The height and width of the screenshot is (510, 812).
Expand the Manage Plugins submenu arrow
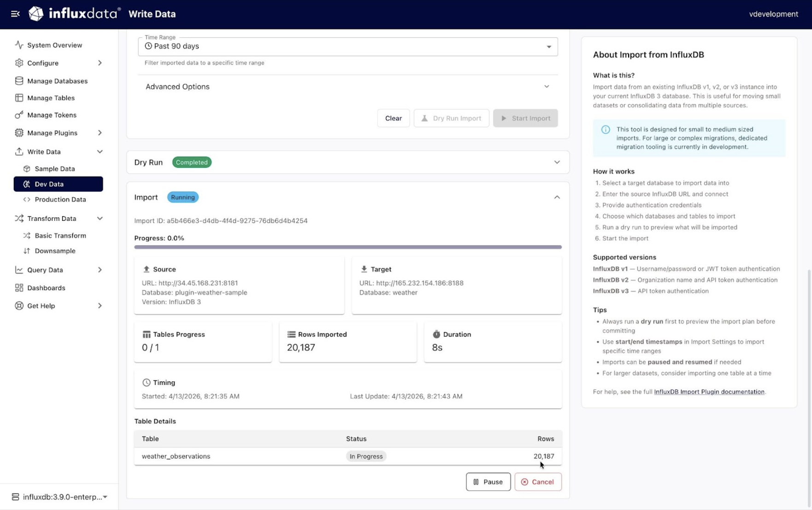100,133
